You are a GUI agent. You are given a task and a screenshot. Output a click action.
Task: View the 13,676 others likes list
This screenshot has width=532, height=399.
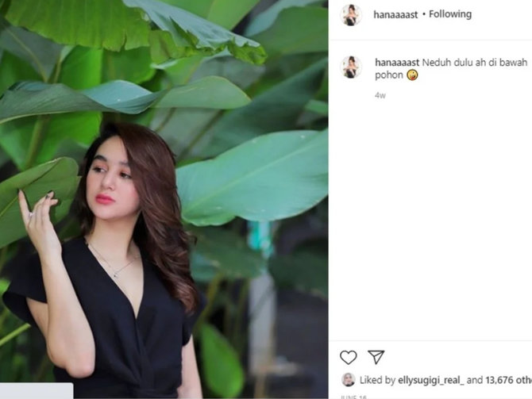click(x=509, y=380)
